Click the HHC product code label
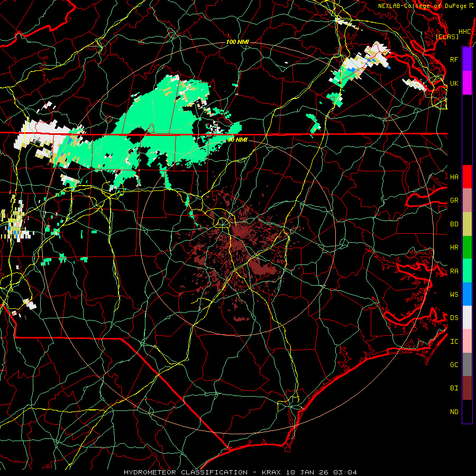Viewport: 476px width, 476px height. pyautogui.click(x=465, y=32)
